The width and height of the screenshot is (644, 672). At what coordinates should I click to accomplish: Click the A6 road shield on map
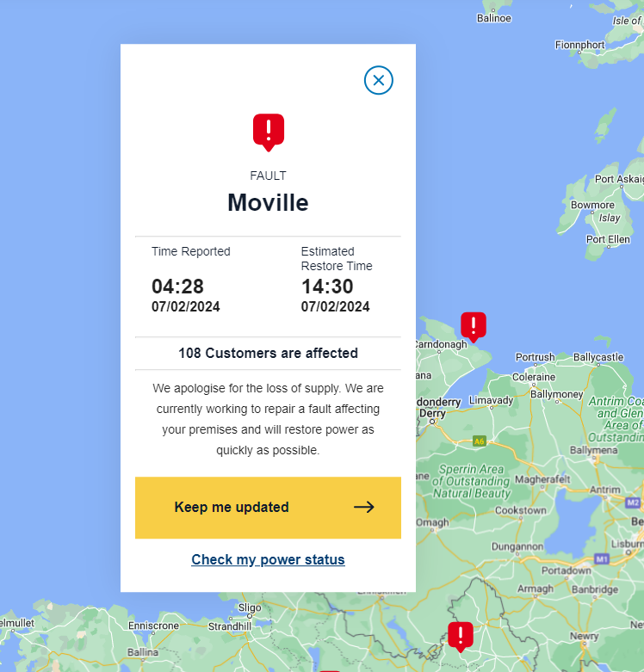tap(480, 441)
